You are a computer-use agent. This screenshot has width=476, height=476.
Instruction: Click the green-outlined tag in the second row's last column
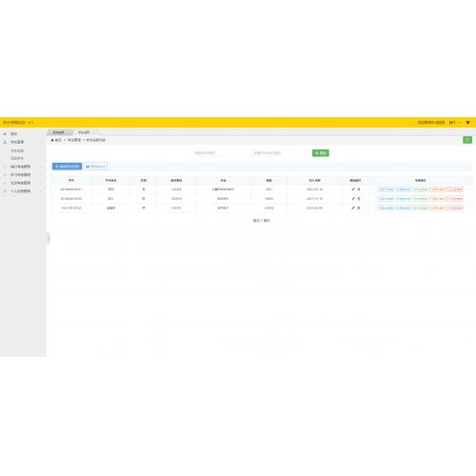click(420, 199)
